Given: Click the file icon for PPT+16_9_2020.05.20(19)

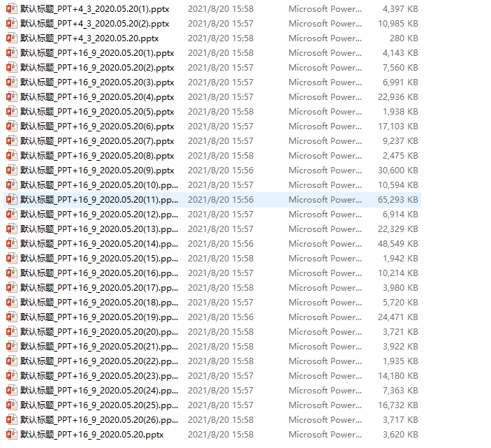Looking at the screenshot, I should 10,317.
